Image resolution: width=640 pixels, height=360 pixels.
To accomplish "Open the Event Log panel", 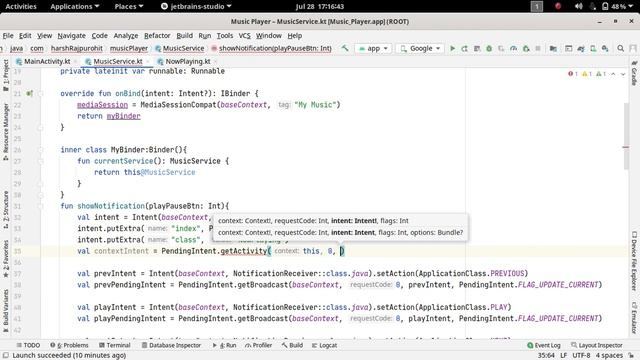I will 544,345.
